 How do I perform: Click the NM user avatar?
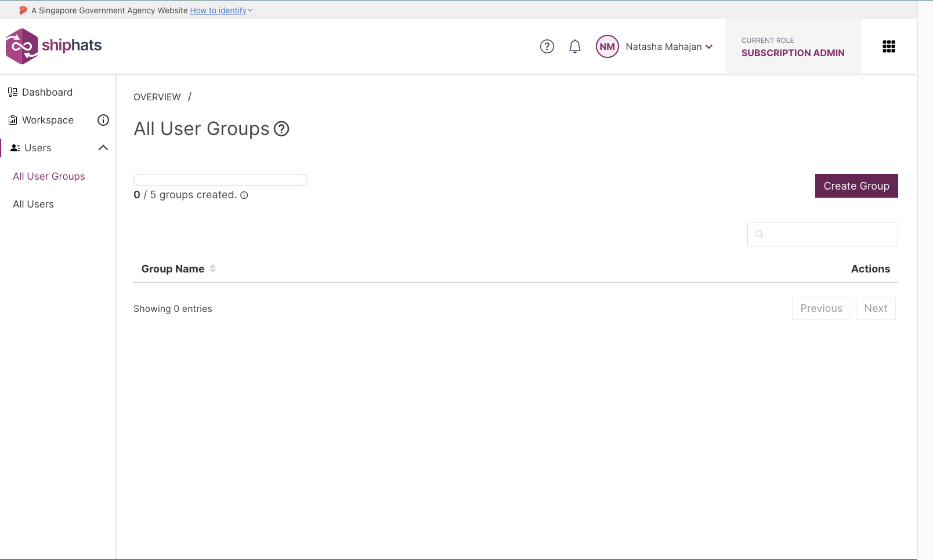607,46
